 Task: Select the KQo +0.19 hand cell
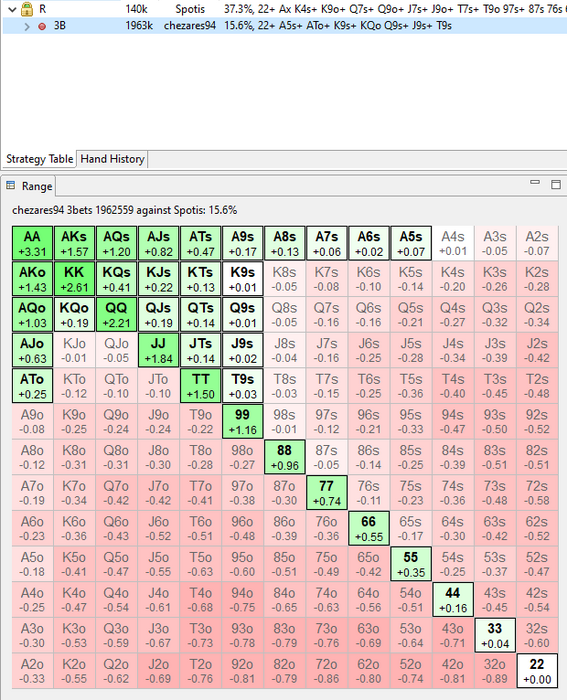click(x=74, y=315)
